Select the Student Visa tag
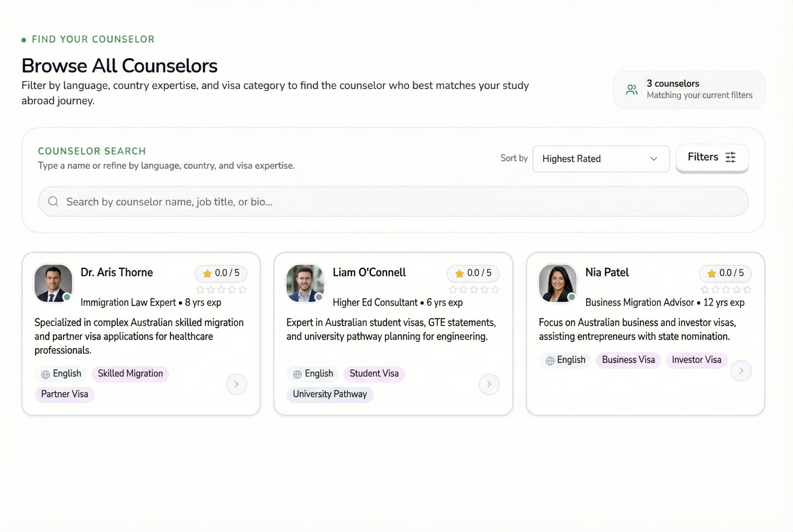The width and height of the screenshot is (793, 532). click(374, 374)
